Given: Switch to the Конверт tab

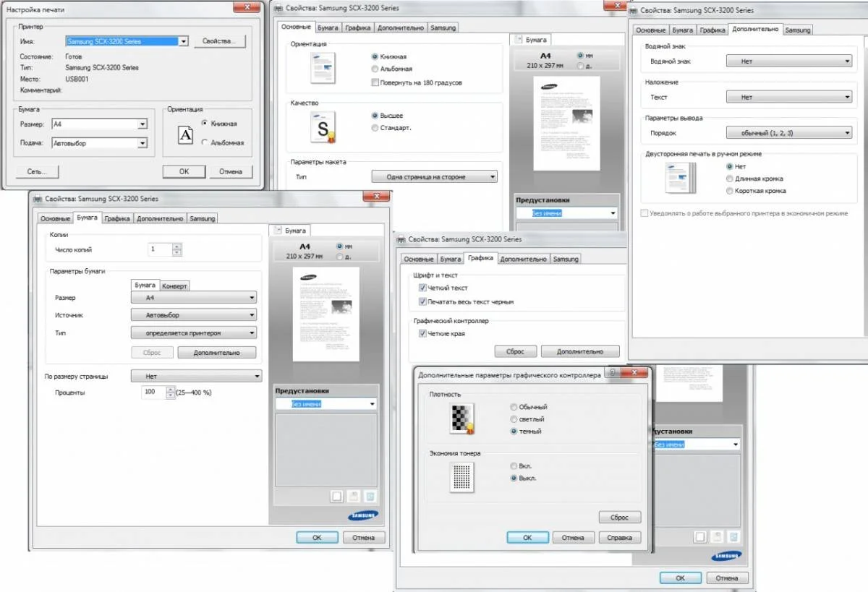Looking at the screenshot, I should (x=174, y=286).
